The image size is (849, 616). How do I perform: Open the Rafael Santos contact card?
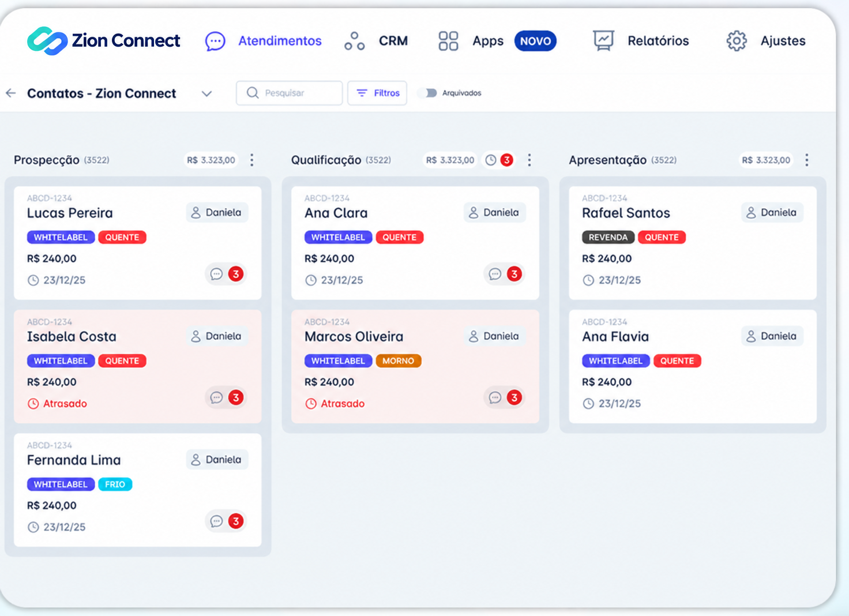(693, 243)
